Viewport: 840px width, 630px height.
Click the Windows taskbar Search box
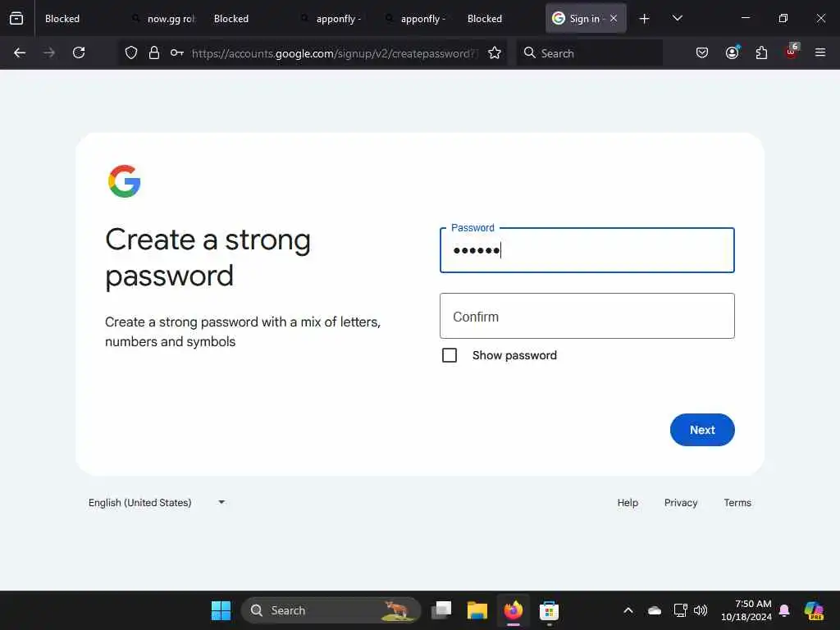[331, 610]
